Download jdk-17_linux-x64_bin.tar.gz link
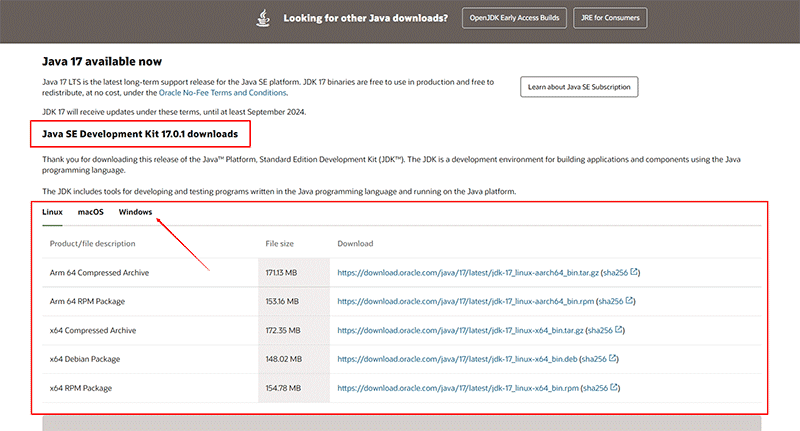 pyautogui.click(x=460, y=331)
